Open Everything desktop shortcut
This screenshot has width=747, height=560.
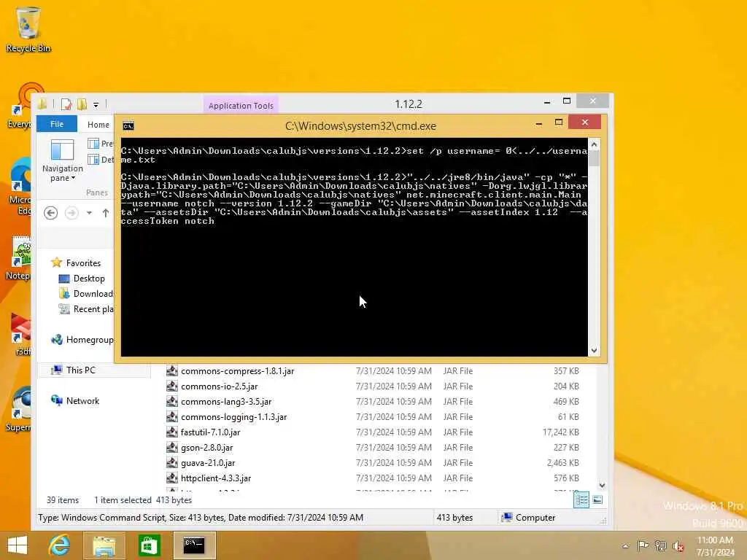tap(20, 106)
